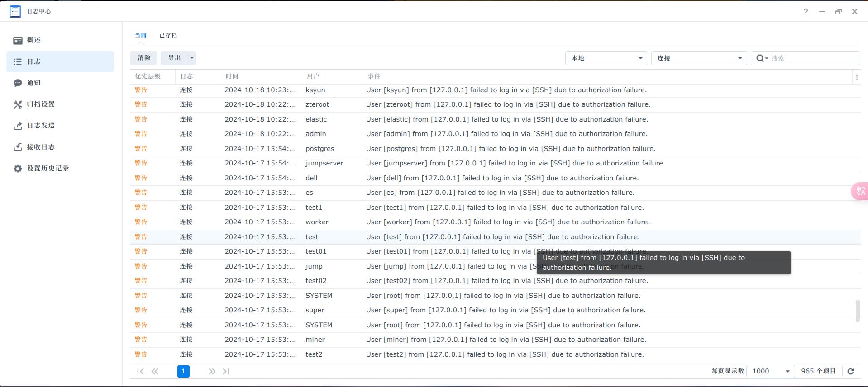
Task: Open 接收日志 log receiving page
Action: coord(60,147)
